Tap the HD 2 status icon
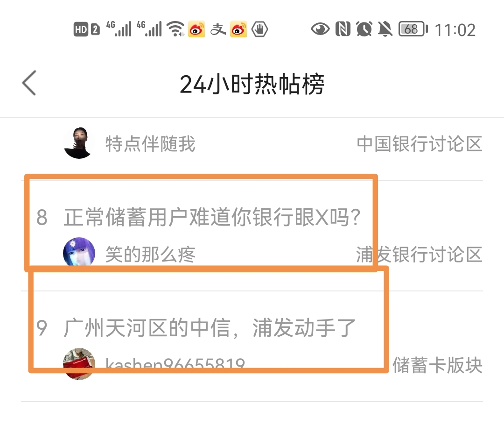Screen dimensions: 504x425 coord(86,29)
